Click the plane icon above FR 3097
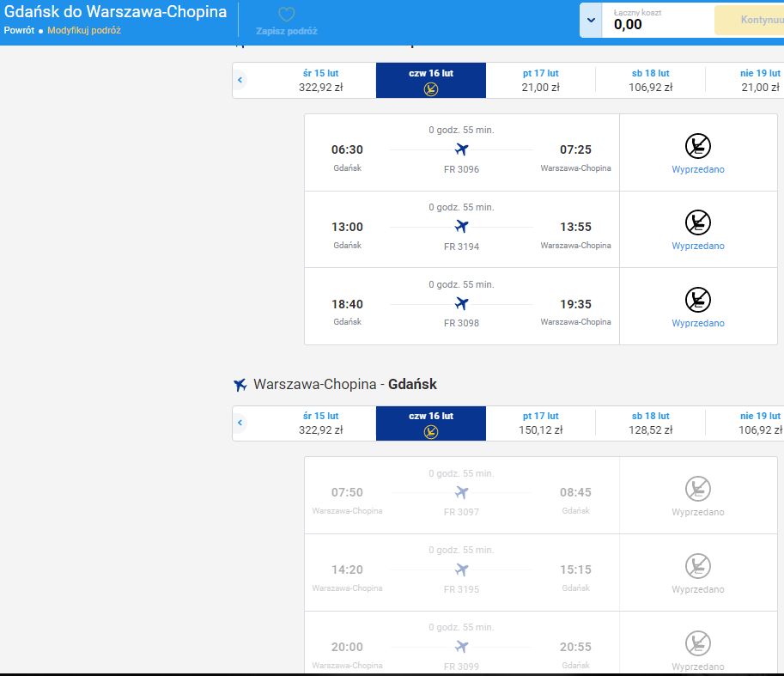 click(461, 492)
